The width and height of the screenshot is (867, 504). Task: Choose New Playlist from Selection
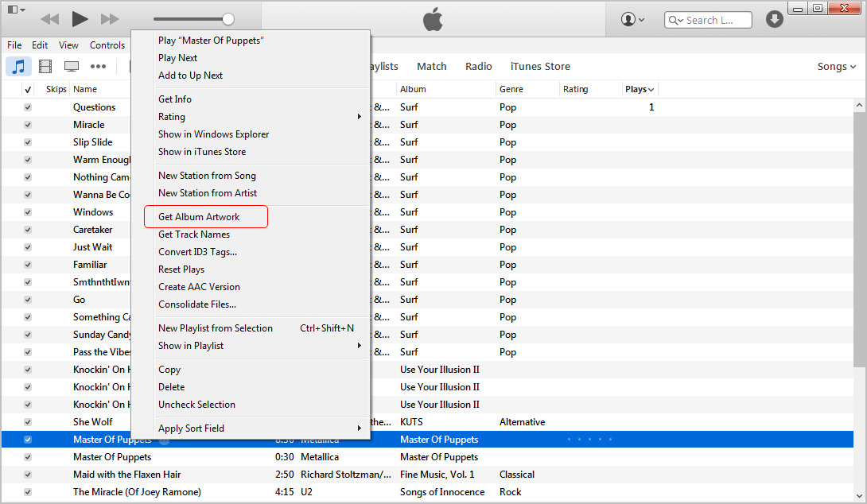click(x=215, y=328)
